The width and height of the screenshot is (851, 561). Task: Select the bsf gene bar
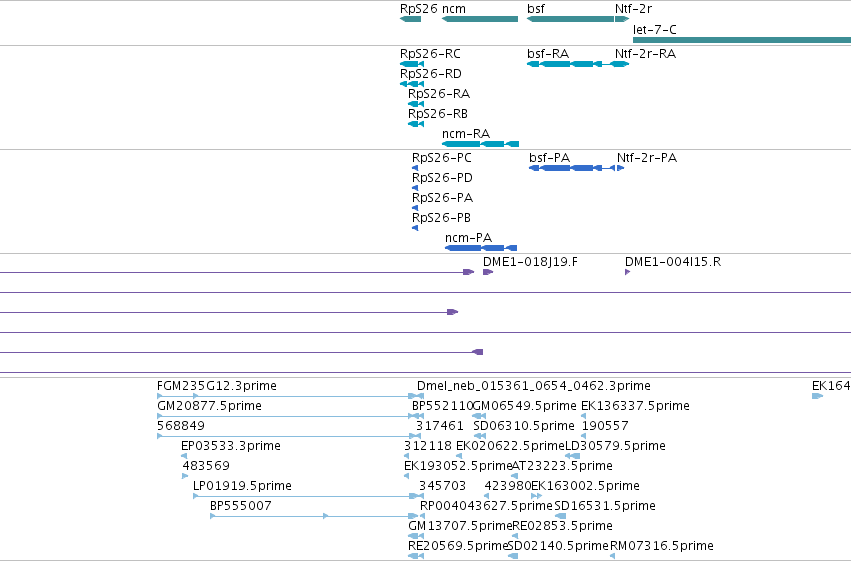tap(570, 19)
